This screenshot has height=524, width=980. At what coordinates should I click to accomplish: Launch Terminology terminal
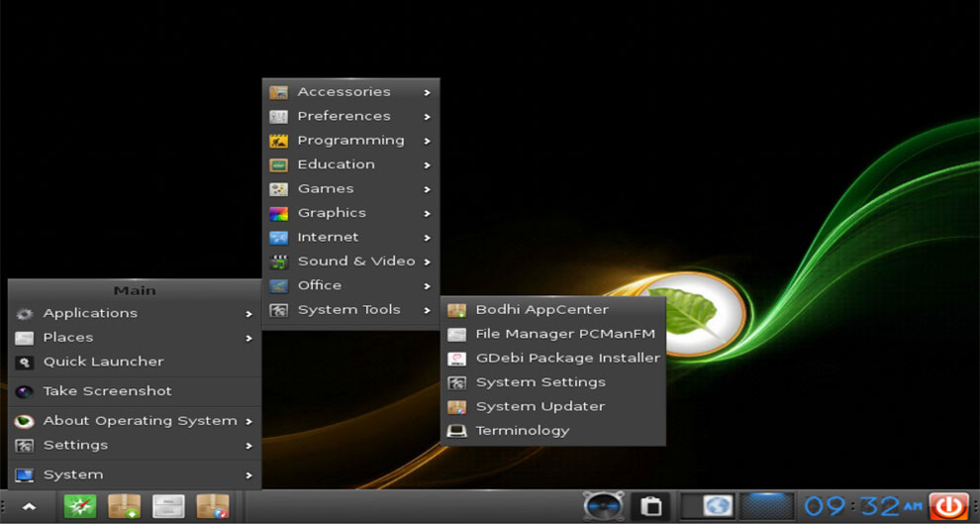pyautogui.click(x=553, y=431)
